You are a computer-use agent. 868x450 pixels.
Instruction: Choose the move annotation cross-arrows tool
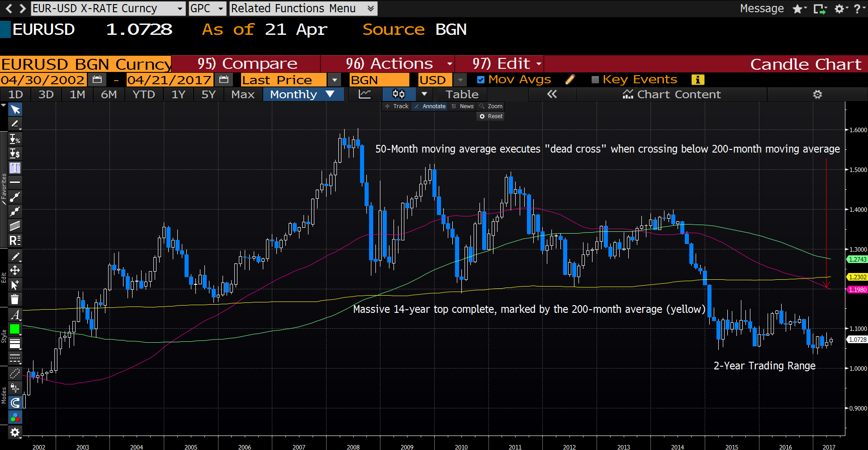(x=15, y=271)
